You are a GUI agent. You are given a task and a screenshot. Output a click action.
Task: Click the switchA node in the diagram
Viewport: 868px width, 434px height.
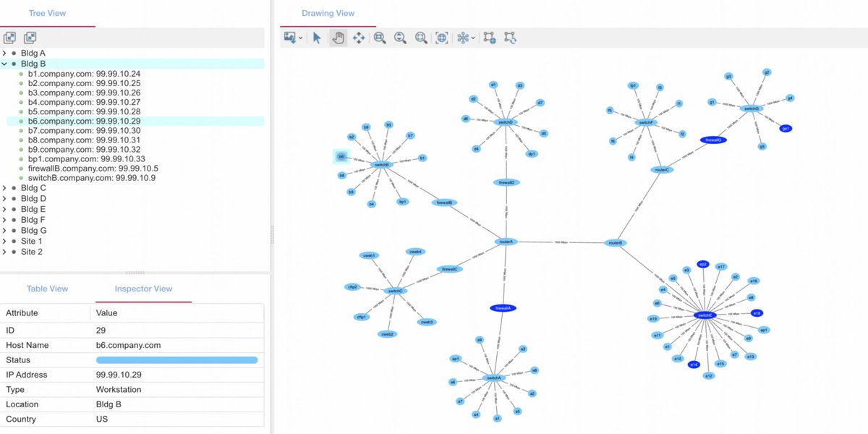(493, 378)
